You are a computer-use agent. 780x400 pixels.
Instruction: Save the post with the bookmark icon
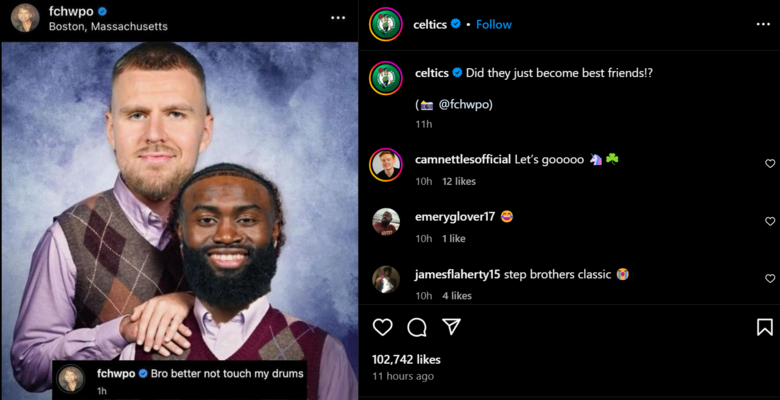click(764, 327)
